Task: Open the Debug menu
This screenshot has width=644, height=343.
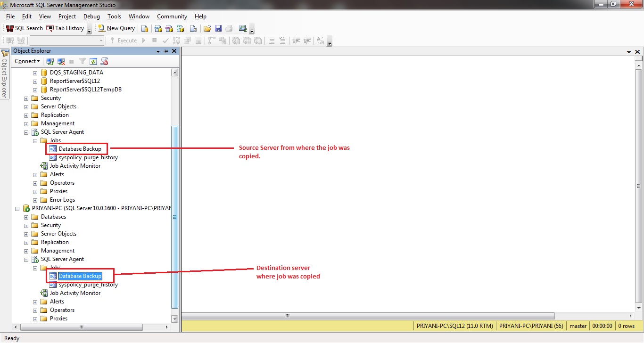Action: (91, 16)
